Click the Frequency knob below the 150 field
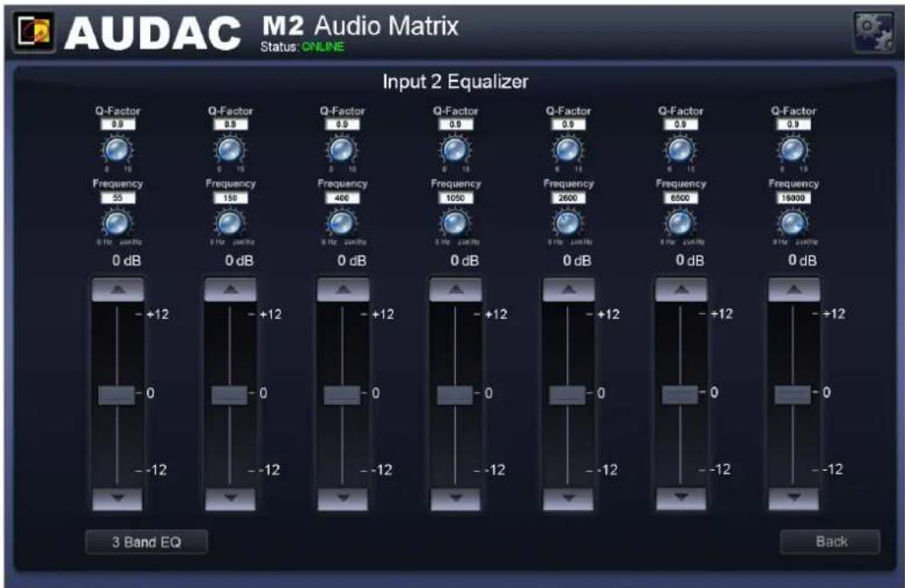Viewport: 905px width, 588px height. 230,223
